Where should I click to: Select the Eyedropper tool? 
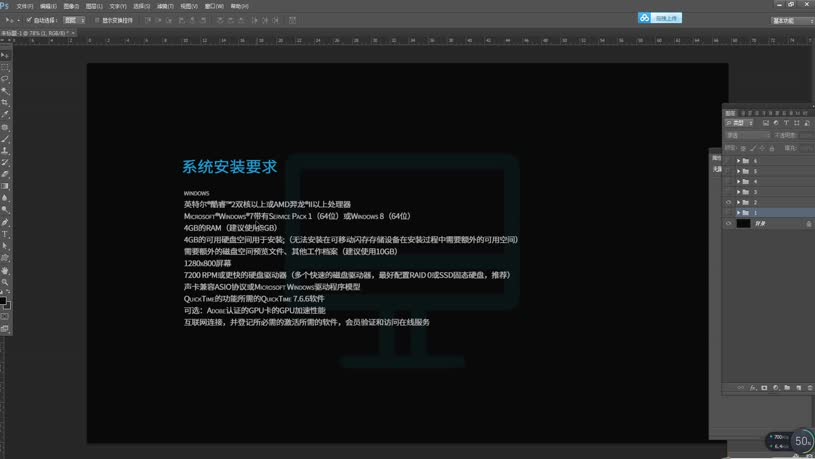coord(5,115)
